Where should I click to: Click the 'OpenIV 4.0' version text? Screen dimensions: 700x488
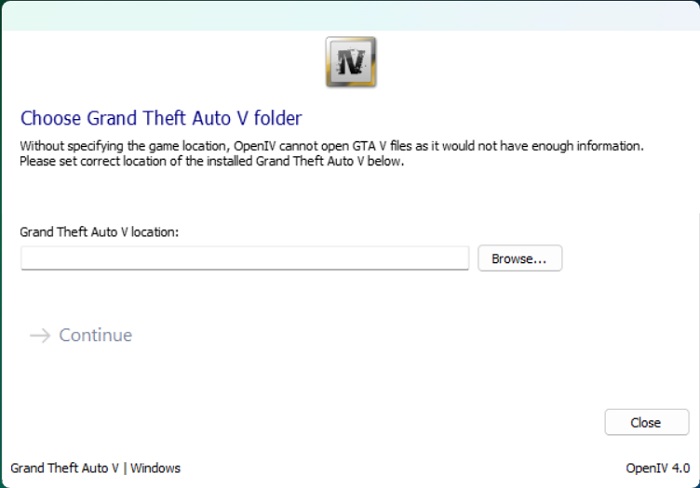pyautogui.click(x=658, y=468)
